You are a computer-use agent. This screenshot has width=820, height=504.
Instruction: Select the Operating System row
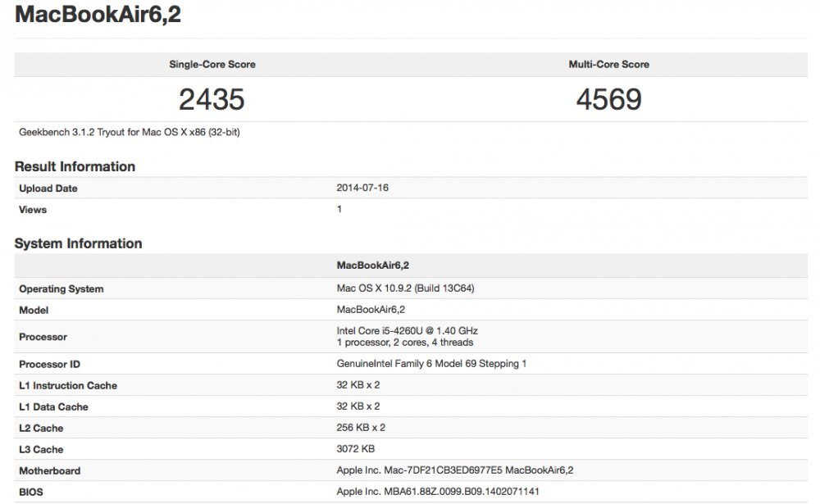point(60,288)
